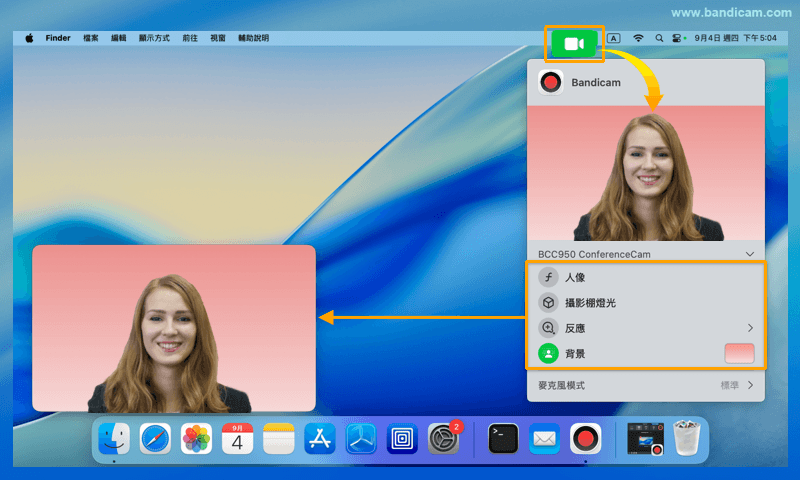Open the 檔案 menu
The width and height of the screenshot is (800, 480).
pos(91,38)
